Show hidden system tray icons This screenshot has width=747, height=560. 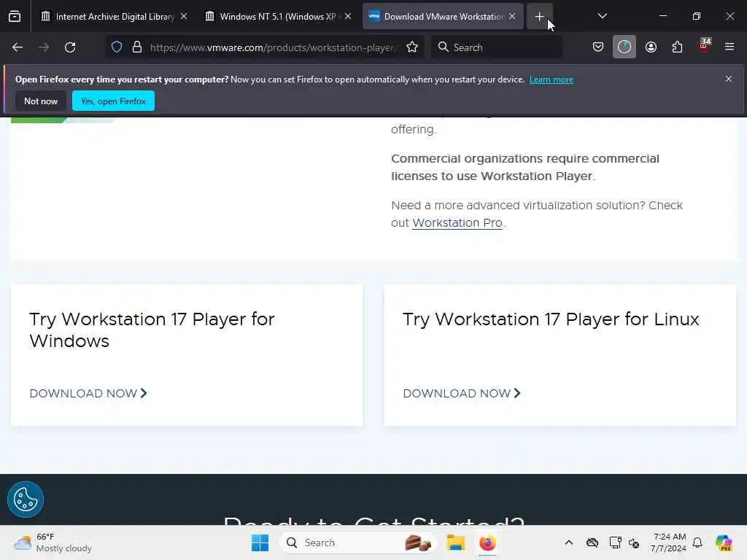pyautogui.click(x=569, y=542)
